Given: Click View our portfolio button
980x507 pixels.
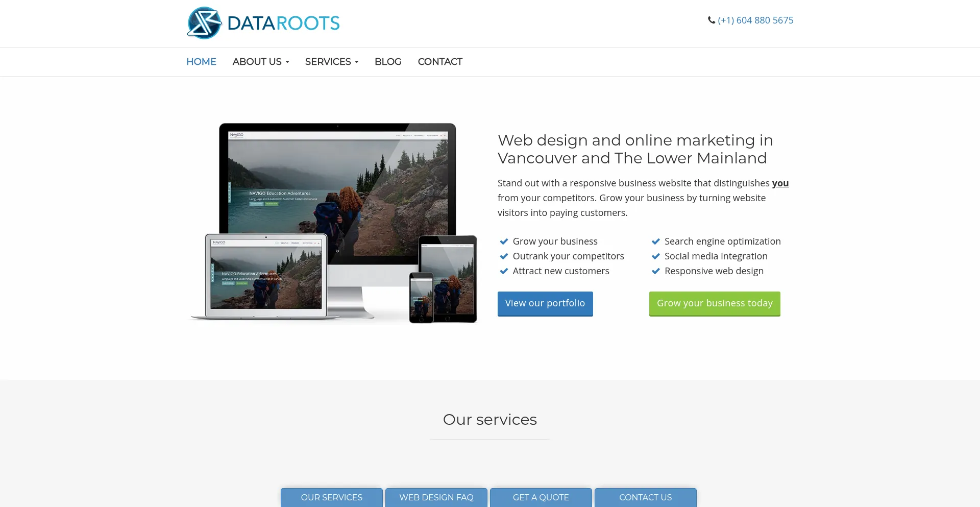Looking at the screenshot, I should [x=545, y=304].
